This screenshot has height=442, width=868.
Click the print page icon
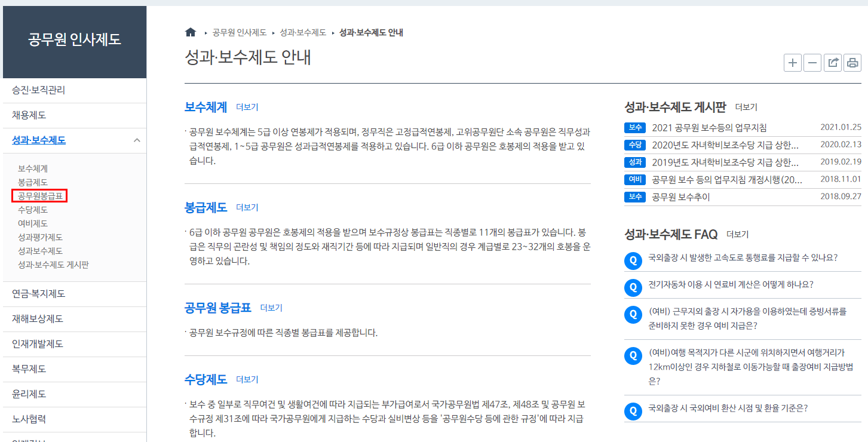click(852, 63)
